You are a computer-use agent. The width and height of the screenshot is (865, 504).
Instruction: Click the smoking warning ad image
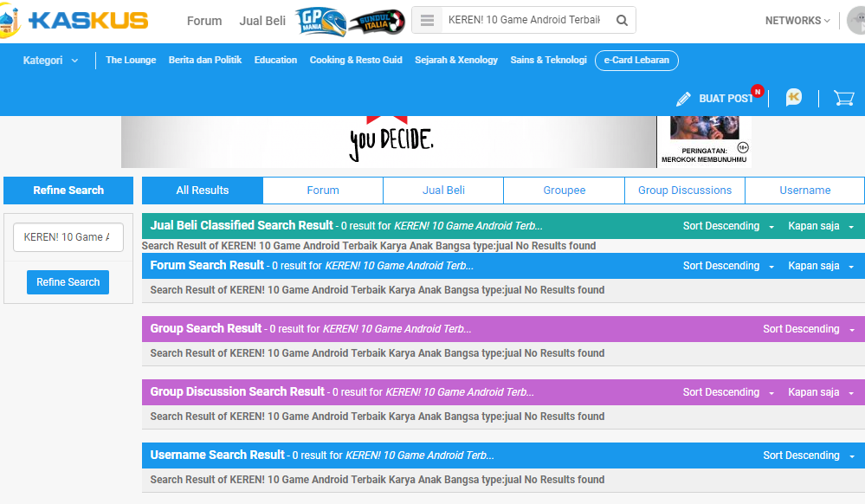pos(704,142)
